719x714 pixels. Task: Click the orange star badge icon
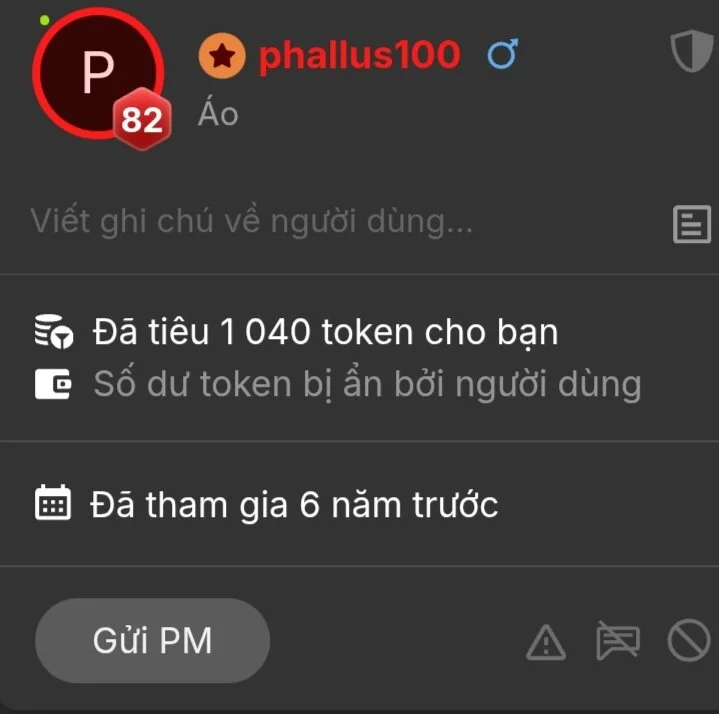coord(222,55)
